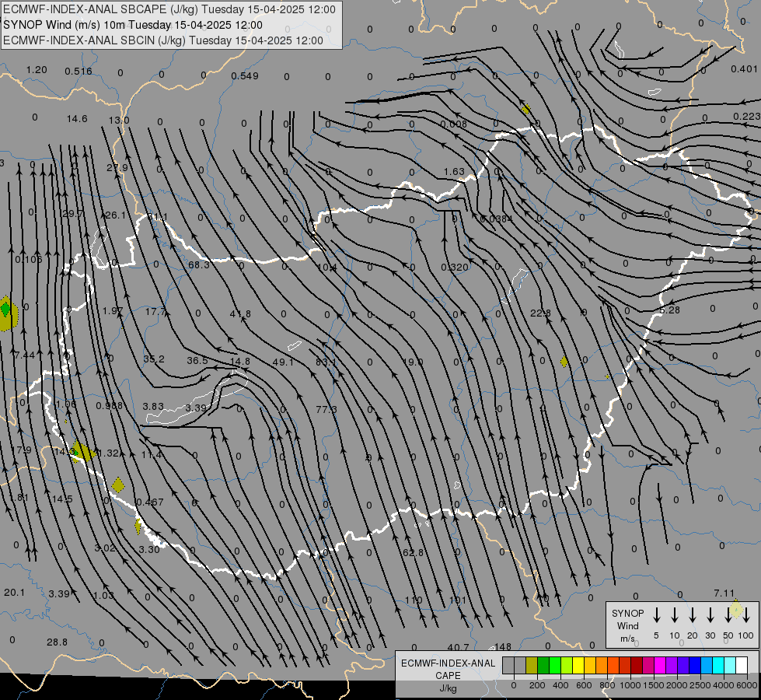Click the 36.5 value on the map
Screen dimensions: 761x700
(x=197, y=360)
